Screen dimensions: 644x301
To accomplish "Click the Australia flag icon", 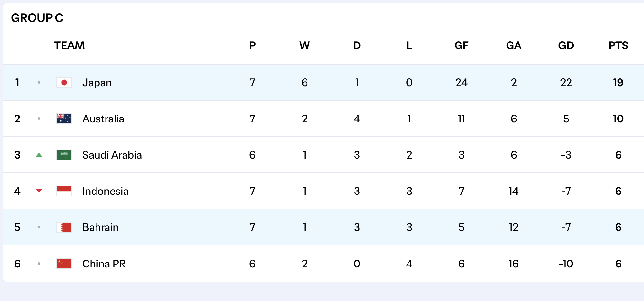I will (64, 119).
